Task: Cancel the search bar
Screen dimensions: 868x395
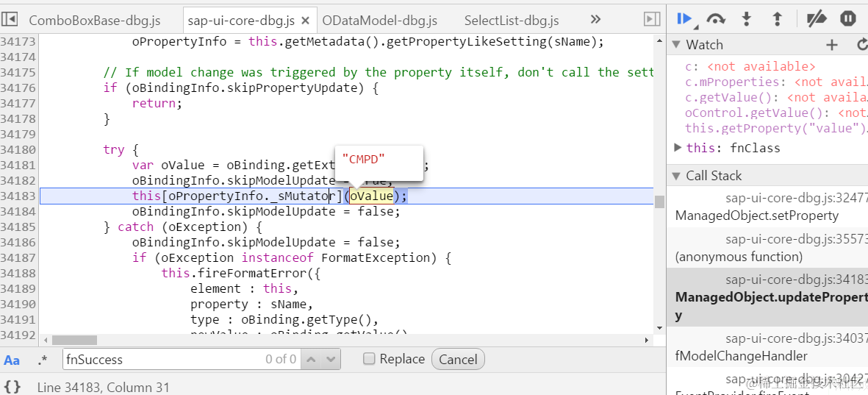Action: tap(458, 360)
